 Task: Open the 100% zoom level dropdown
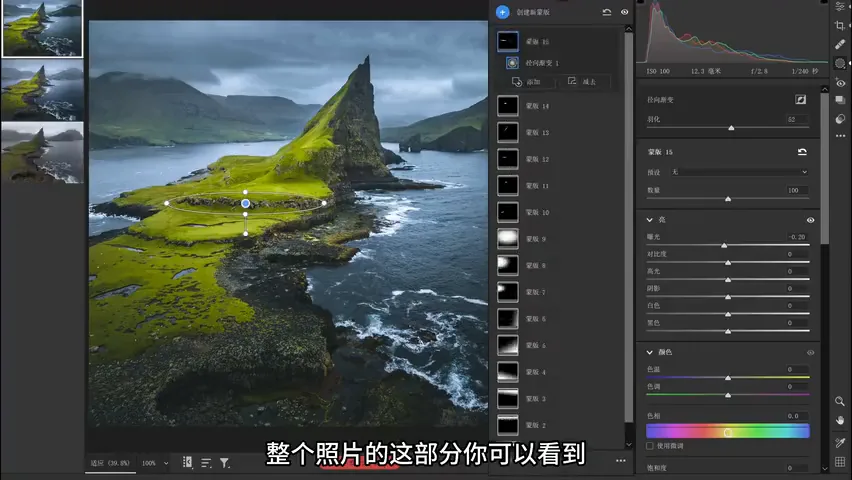(x=155, y=463)
